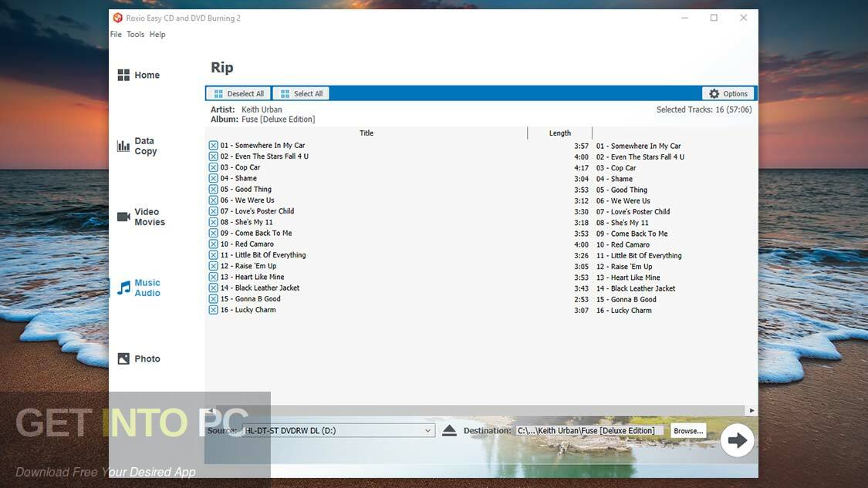Toggle checkbox for 15 Gonna B Good

coord(213,299)
